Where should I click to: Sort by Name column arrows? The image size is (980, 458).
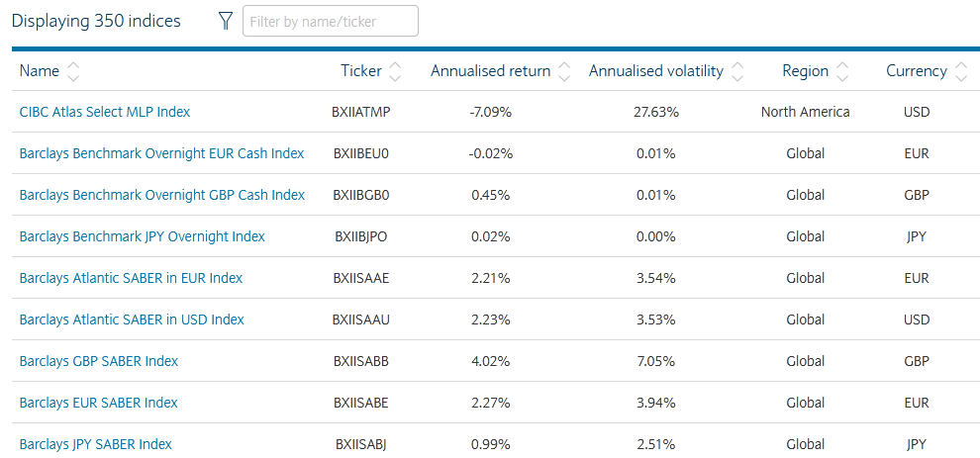click(x=73, y=71)
